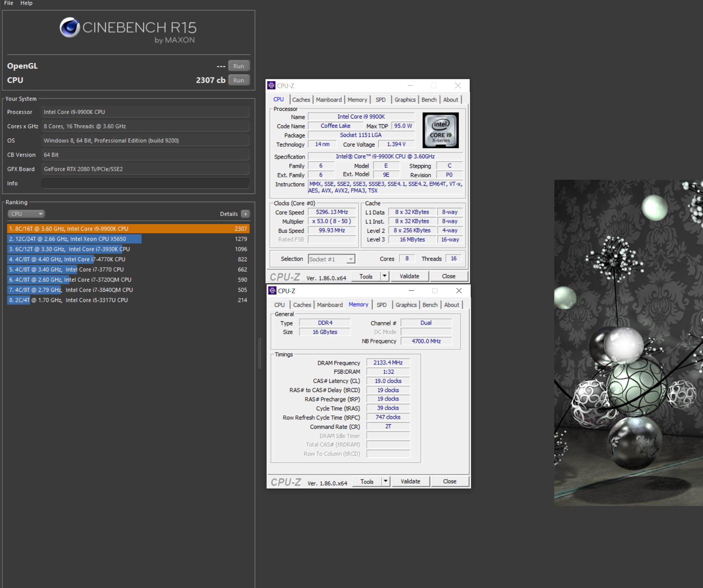Click the upper CPU-Z window title icon
Image resolution: width=703 pixels, height=588 pixels.
pyautogui.click(x=271, y=85)
